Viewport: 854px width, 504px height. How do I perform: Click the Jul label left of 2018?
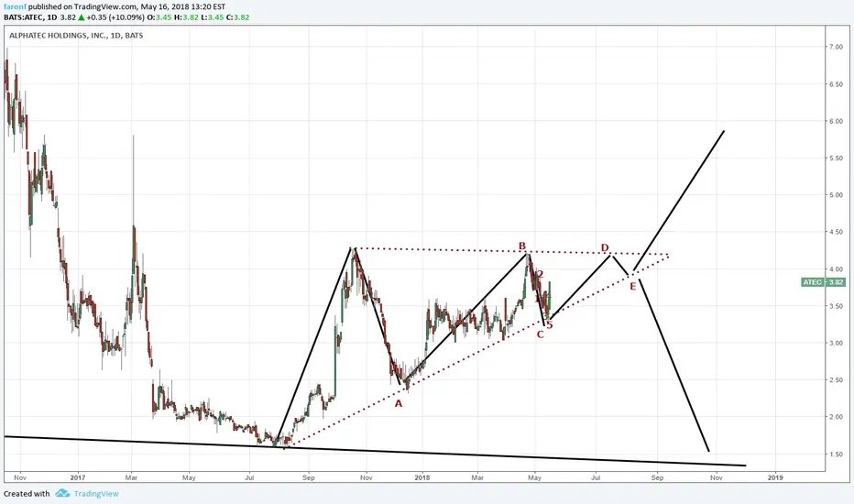[249, 477]
